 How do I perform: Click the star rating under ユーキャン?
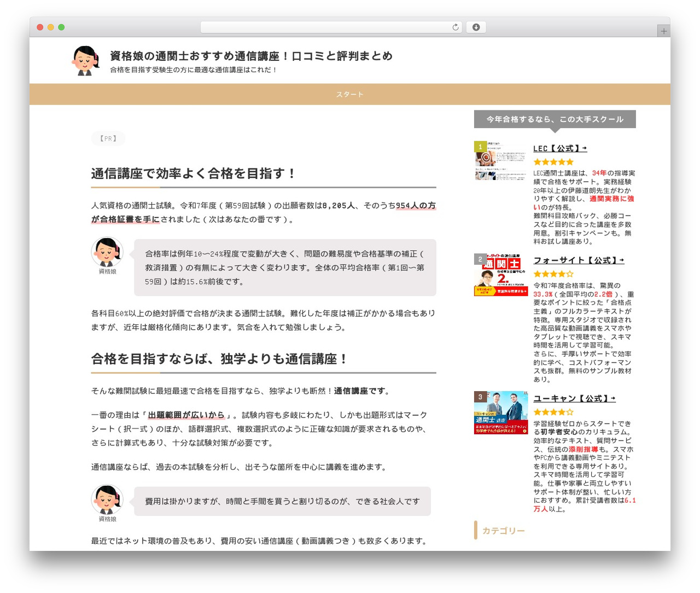pos(553,412)
